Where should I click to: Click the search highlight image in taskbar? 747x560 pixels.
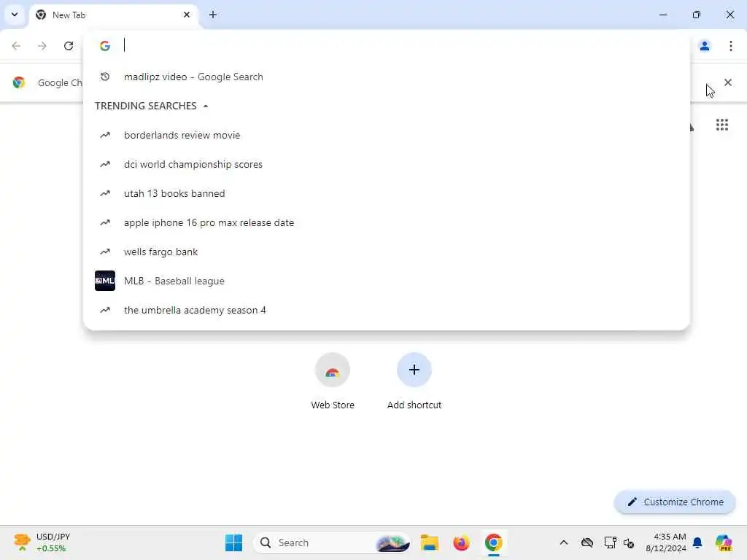pyautogui.click(x=392, y=542)
